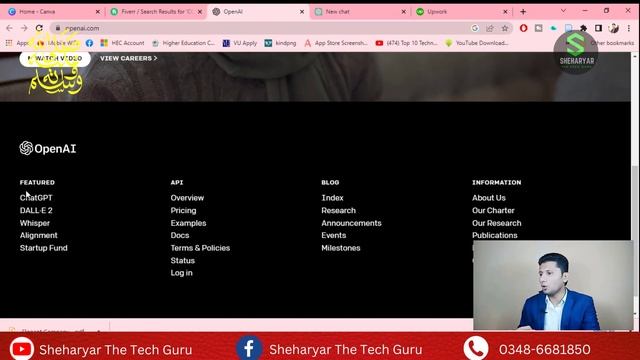This screenshot has width=640, height=360.
Task: Open the Announcements link
Action: pyautogui.click(x=351, y=223)
